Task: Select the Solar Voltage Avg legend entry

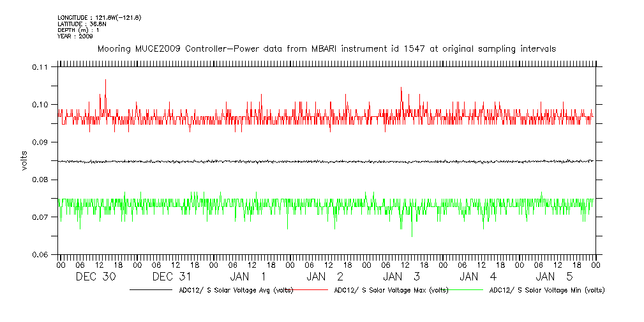Action: point(236,290)
